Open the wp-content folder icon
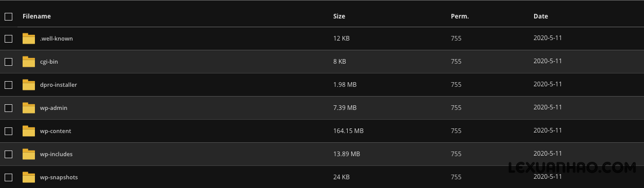The height and width of the screenshot is (188, 644). coord(29,131)
